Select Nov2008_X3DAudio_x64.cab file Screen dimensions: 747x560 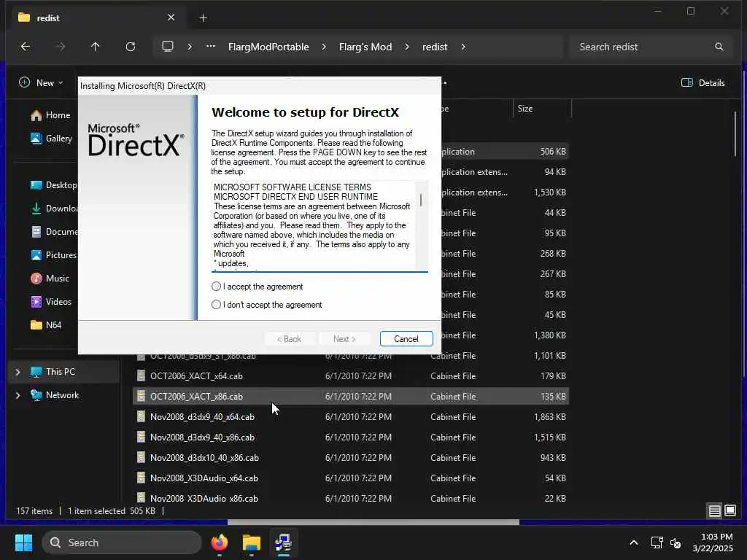click(350, 478)
